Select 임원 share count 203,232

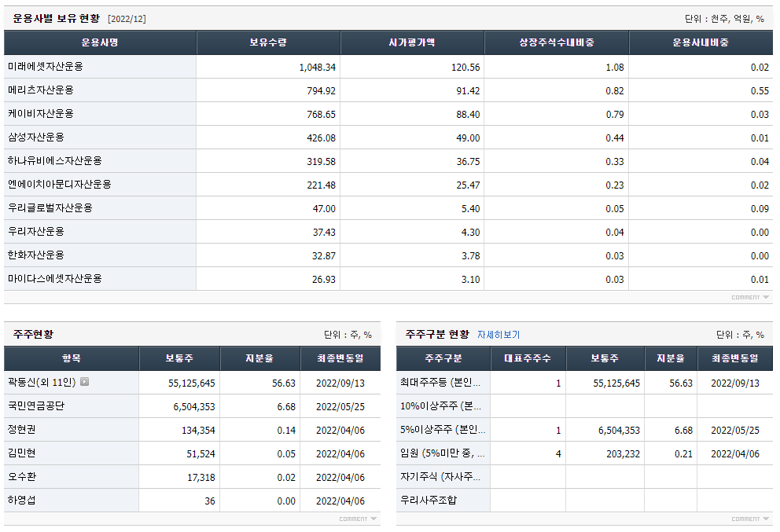pos(623,454)
